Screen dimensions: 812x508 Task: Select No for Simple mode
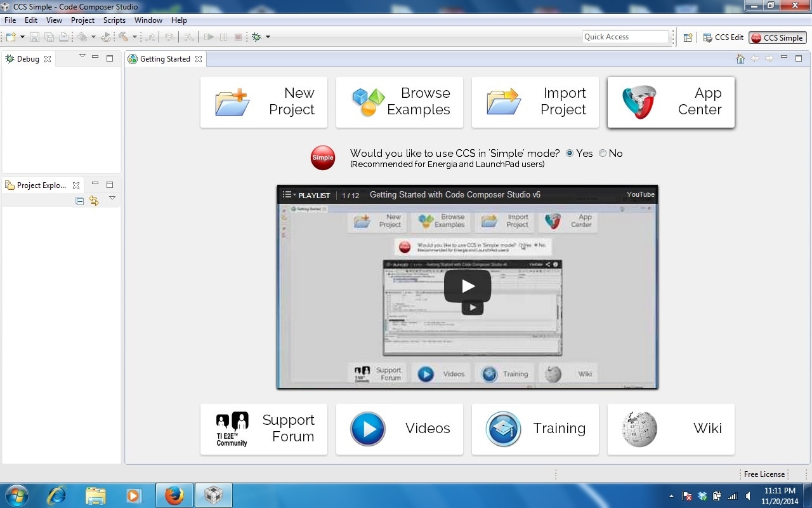tap(603, 153)
